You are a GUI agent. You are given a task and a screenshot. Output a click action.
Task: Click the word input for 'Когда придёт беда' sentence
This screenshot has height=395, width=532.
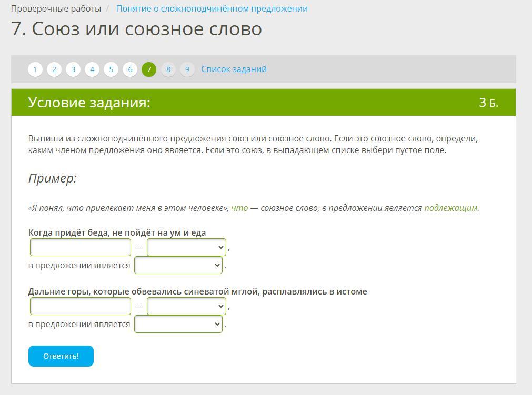(81, 248)
